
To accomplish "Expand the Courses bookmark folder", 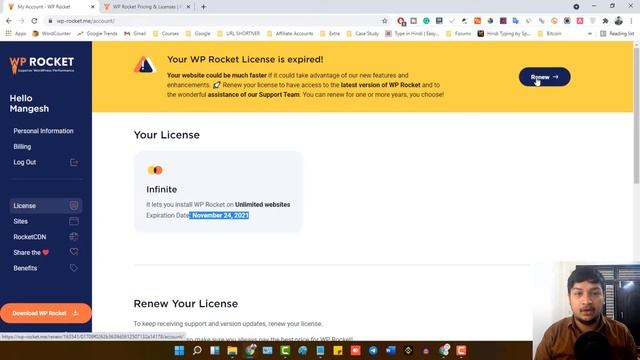I will coord(166,33).
